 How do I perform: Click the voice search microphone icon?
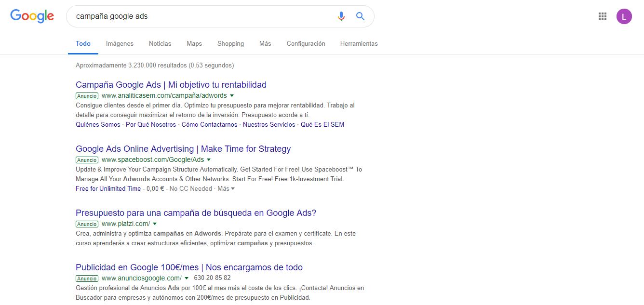pyautogui.click(x=341, y=16)
